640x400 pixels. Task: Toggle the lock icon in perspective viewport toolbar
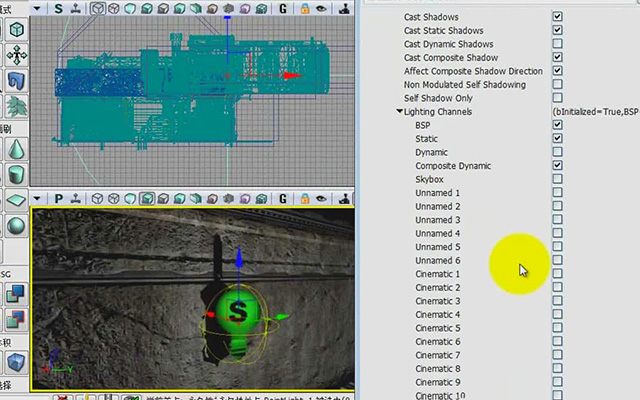pyautogui.click(x=305, y=199)
